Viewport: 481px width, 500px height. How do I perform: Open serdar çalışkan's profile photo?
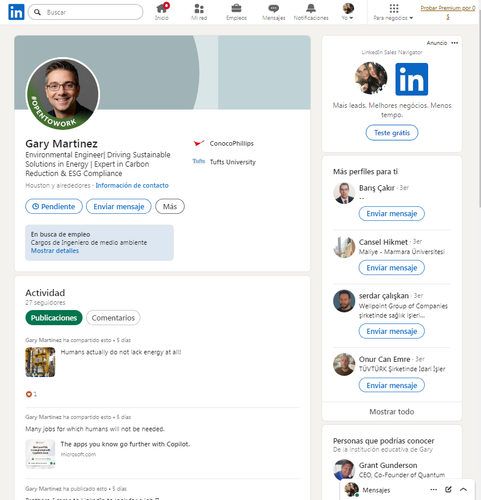pyautogui.click(x=344, y=301)
